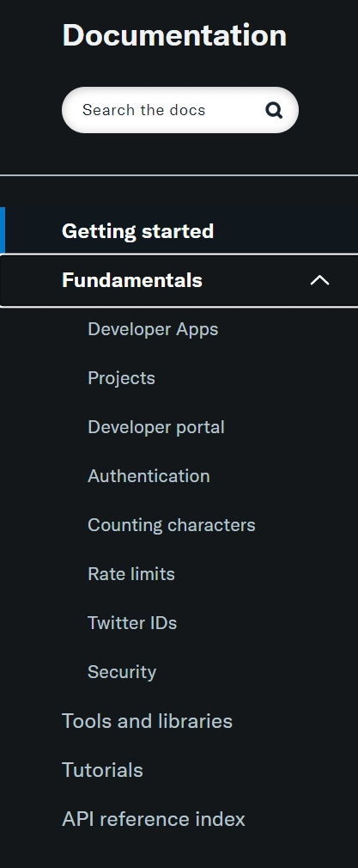Focus the Search the docs field
The image size is (358, 868).
point(179,110)
